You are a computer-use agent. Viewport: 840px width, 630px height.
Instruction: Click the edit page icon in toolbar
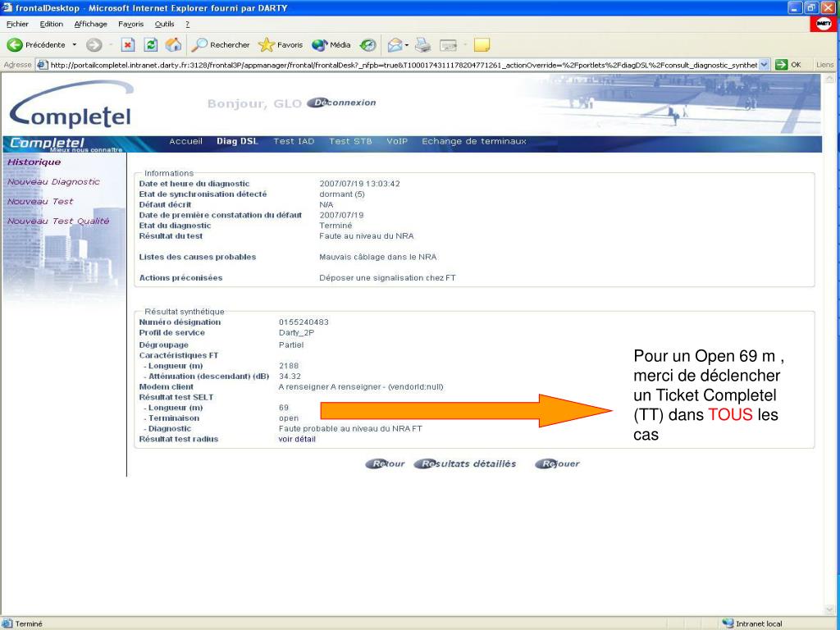[x=448, y=45]
